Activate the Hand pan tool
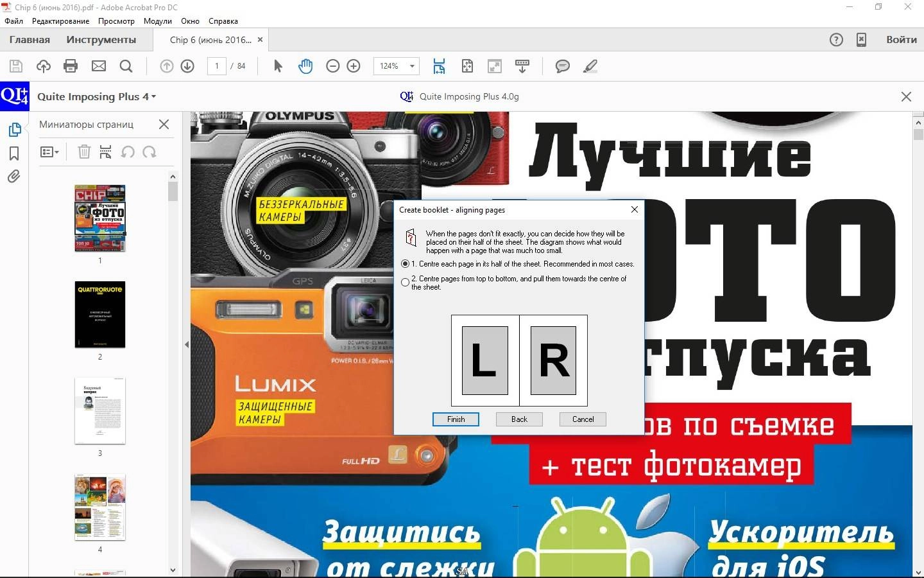924x578 pixels. [x=305, y=66]
